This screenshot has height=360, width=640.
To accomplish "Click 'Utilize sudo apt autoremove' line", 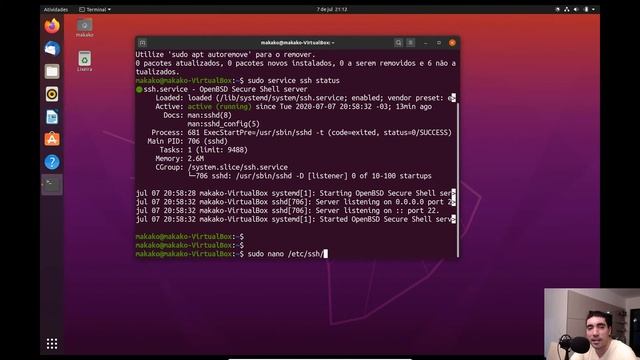I will pyautogui.click(x=225, y=55).
